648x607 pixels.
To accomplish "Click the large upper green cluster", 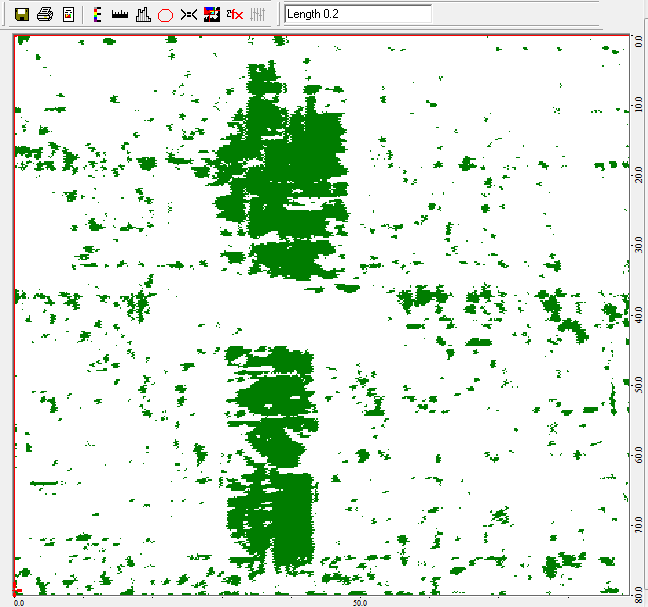I will tap(285, 170).
